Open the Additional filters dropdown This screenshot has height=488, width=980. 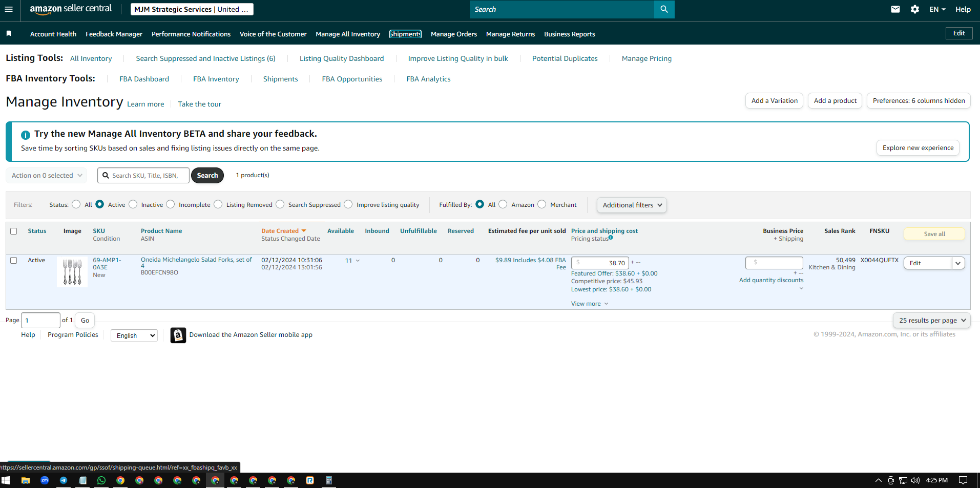click(x=632, y=205)
